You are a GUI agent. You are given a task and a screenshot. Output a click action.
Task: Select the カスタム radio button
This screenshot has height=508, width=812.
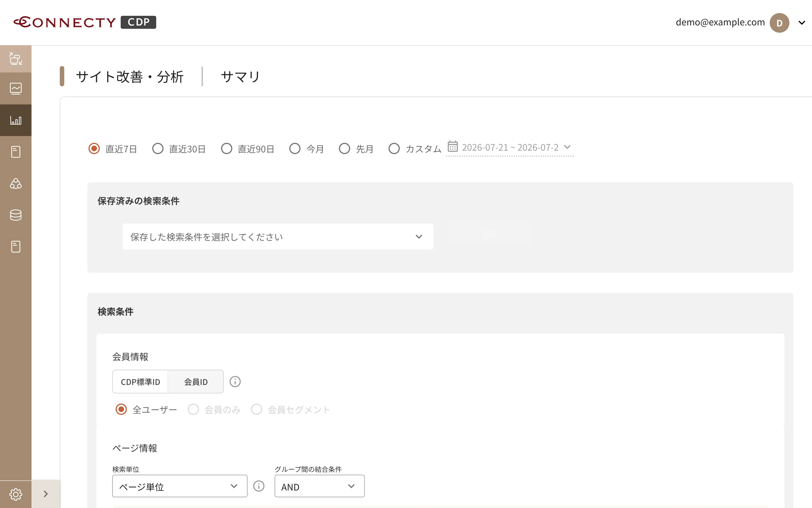click(x=394, y=148)
